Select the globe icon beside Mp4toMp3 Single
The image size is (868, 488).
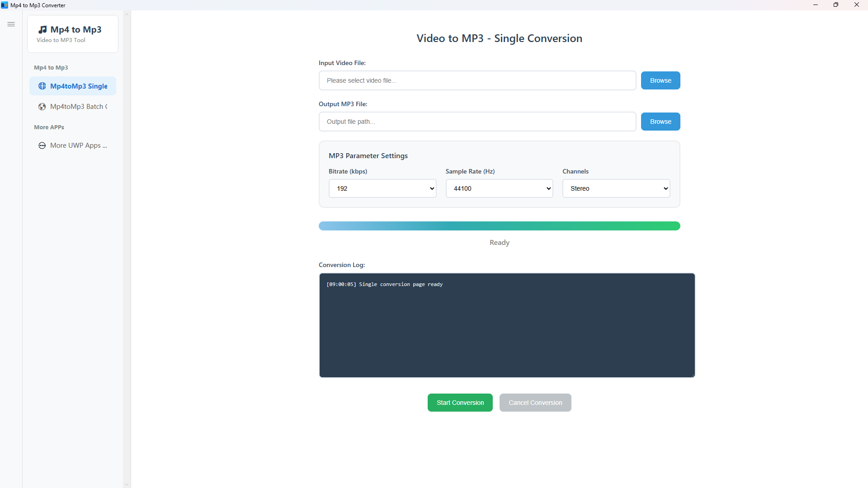click(x=42, y=86)
